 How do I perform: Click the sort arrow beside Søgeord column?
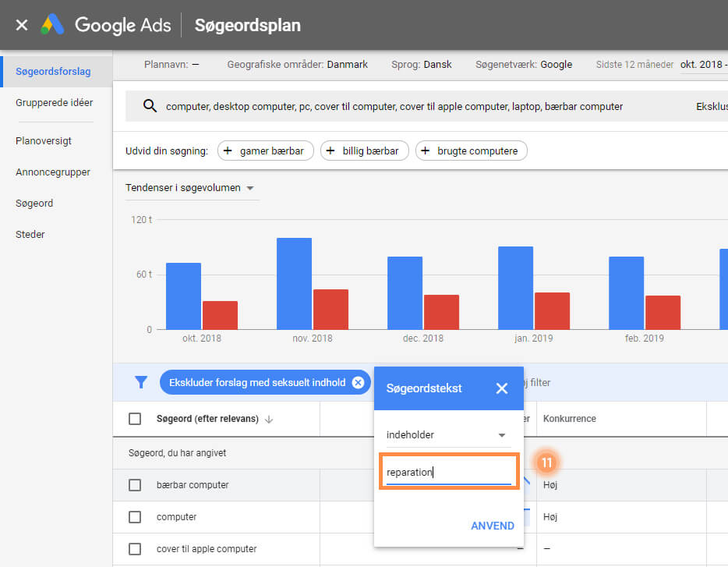point(270,419)
